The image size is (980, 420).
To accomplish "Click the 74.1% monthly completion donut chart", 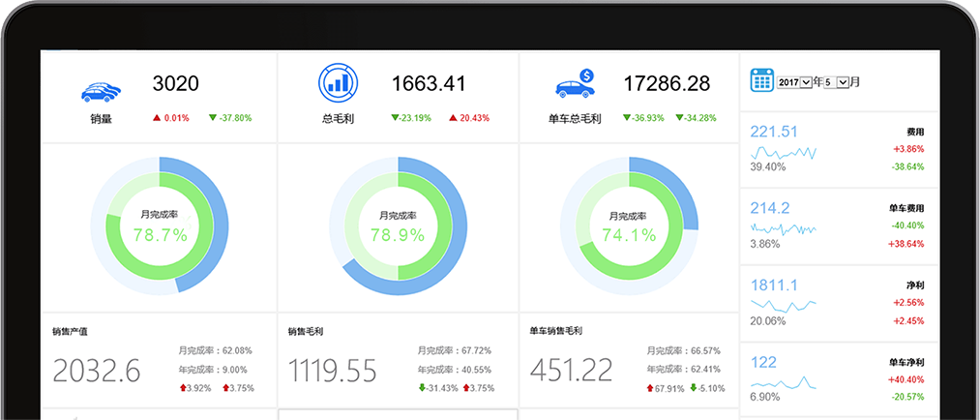I will pos(628,225).
